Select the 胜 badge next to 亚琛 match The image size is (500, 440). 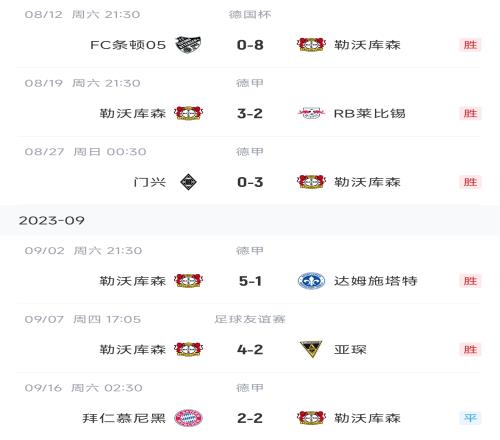pos(470,349)
